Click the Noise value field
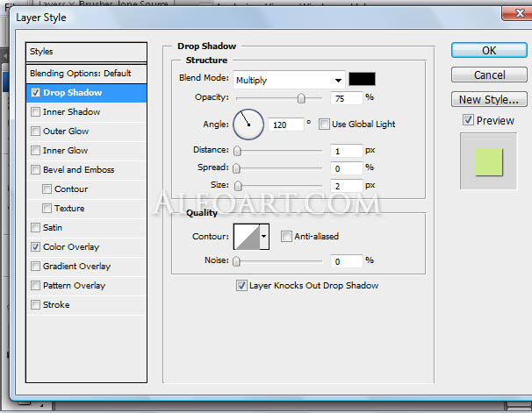The image size is (532, 413). pyautogui.click(x=347, y=261)
